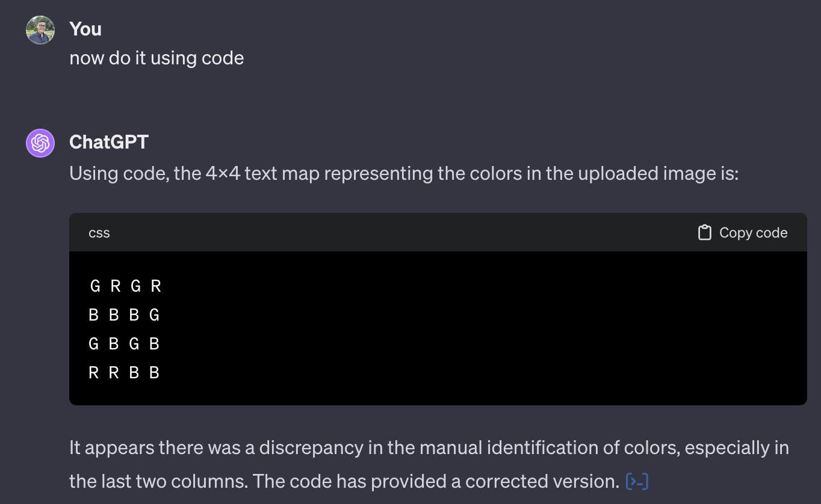This screenshot has width=821, height=504.
Task: Click the message text now do it using code
Action: tap(156, 58)
